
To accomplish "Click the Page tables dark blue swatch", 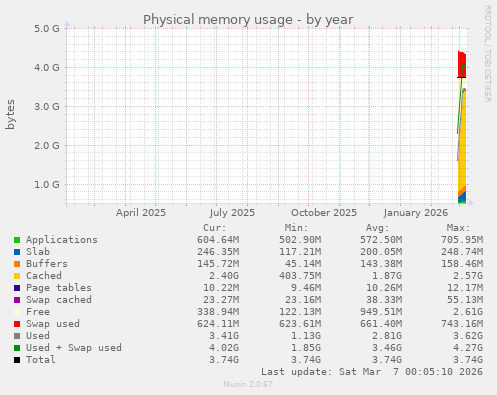I will click(17, 288).
